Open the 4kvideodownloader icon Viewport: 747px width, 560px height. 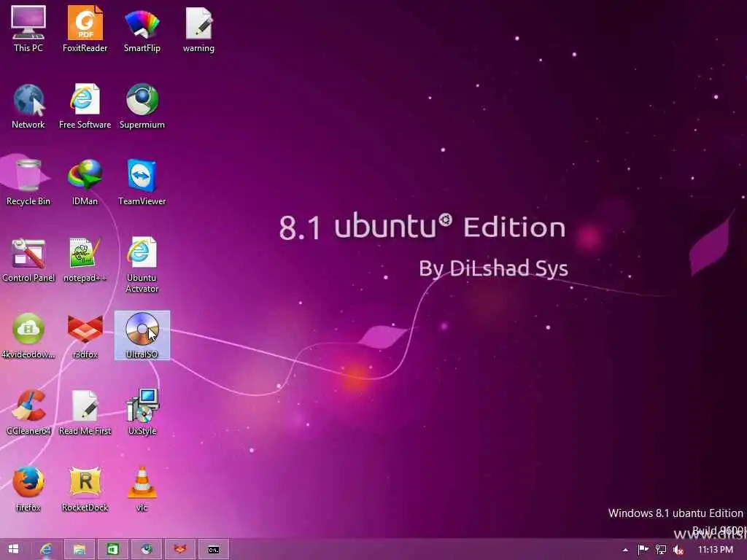28,335
